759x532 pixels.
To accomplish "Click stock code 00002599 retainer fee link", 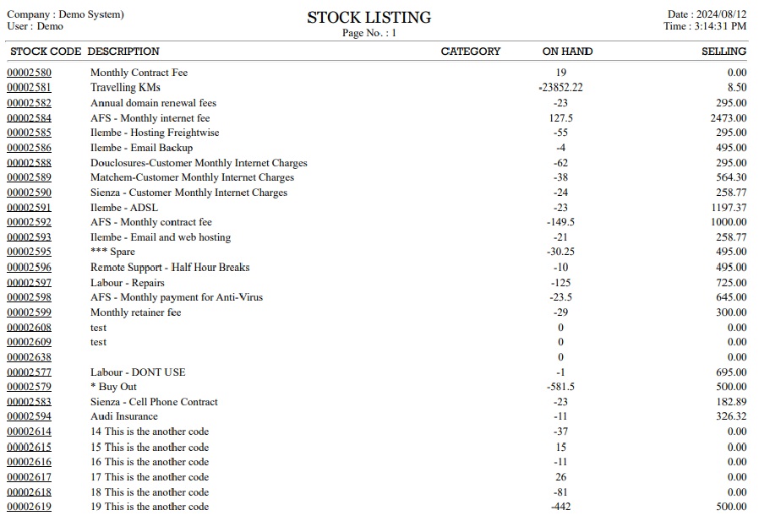I will click(x=29, y=312).
